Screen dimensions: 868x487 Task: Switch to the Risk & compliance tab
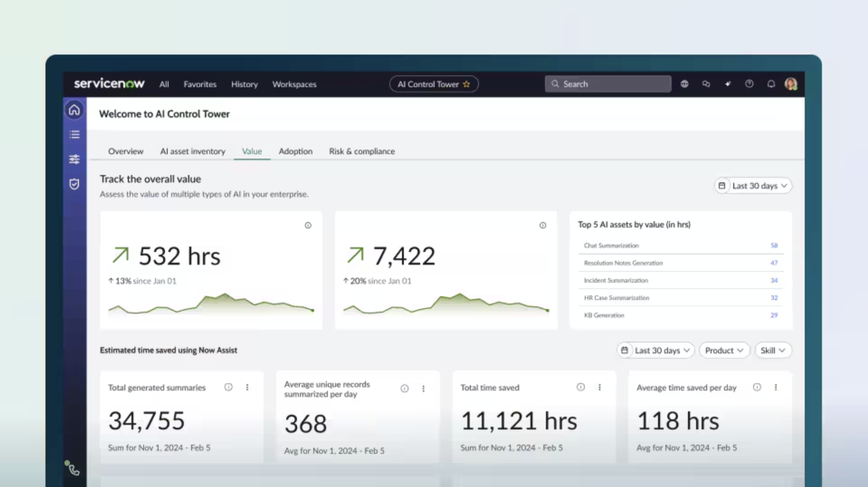click(x=362, y=151)
